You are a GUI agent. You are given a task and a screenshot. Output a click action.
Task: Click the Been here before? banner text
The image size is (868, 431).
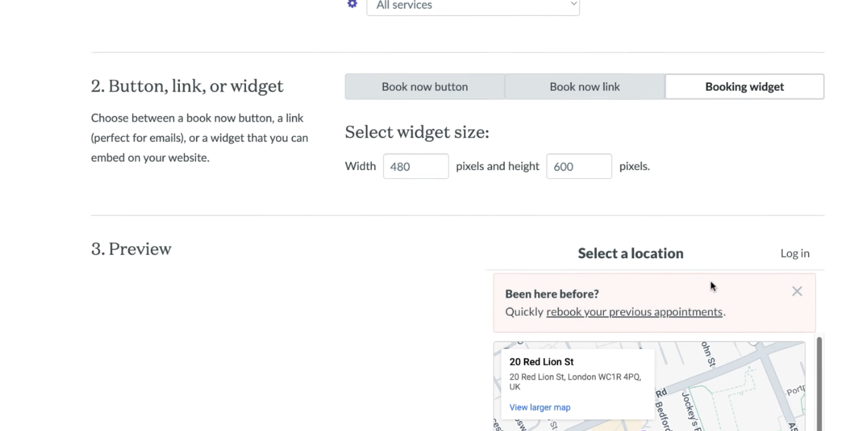[x=551, y=294]
